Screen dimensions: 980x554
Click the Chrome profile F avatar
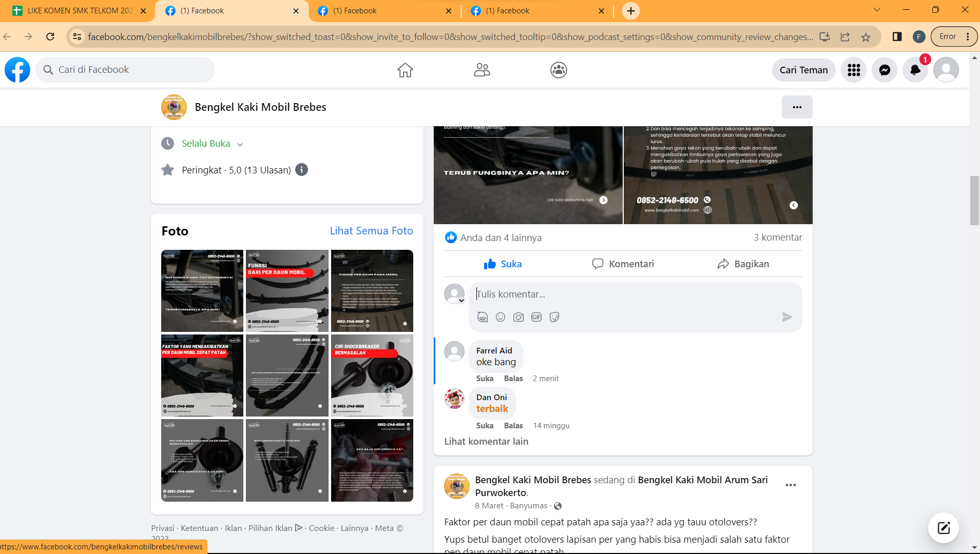[x=919, y=36]
